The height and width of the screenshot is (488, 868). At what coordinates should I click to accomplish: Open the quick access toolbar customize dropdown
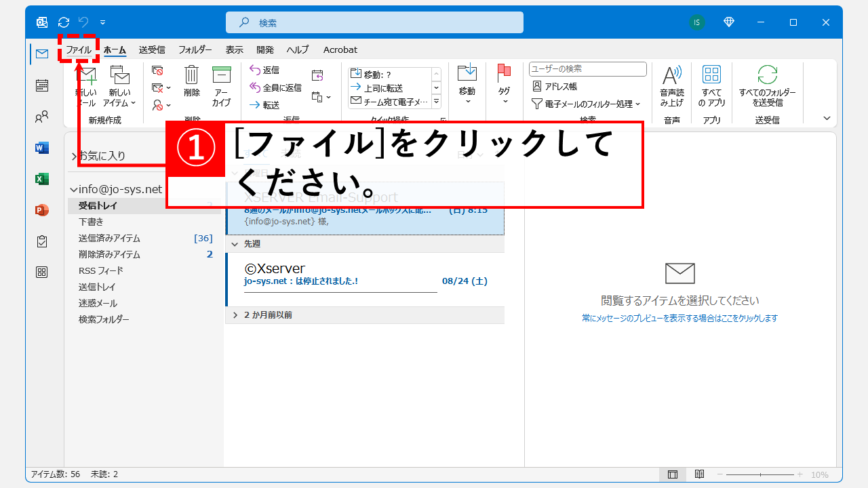tap(102, 22)
